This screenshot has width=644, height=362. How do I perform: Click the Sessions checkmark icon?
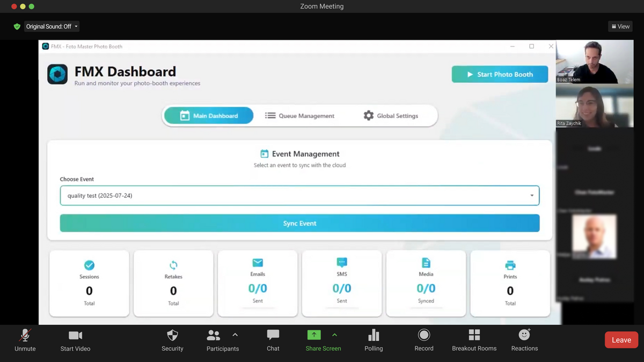click(x=89, y=265)
